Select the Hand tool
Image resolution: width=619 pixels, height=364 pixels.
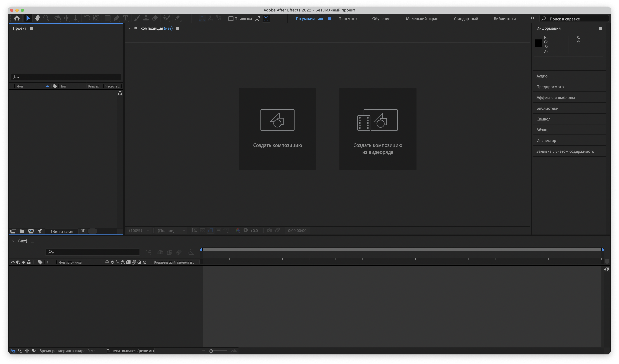(x=37, y=18)
